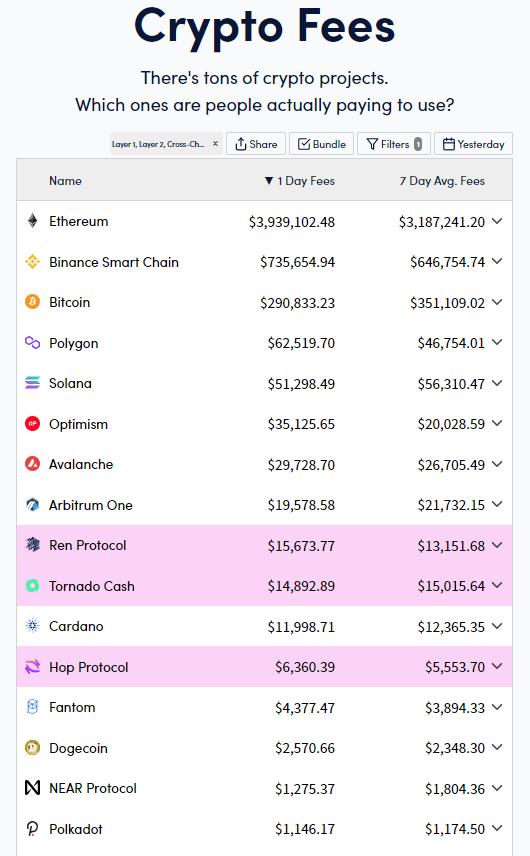This screenshot has height=856, width=530.
Task: Expand the Dogecoin row chevron
Action: coord(497,747)
